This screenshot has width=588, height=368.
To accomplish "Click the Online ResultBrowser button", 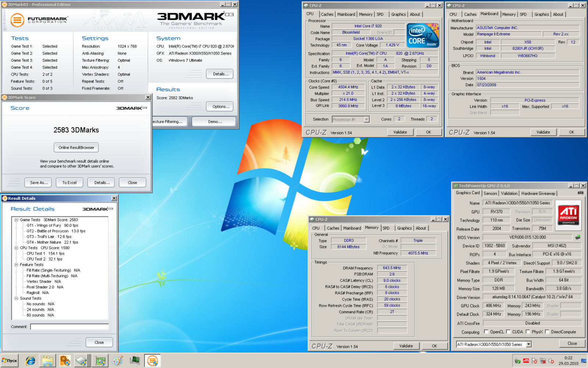I will (x=76, y=148).
